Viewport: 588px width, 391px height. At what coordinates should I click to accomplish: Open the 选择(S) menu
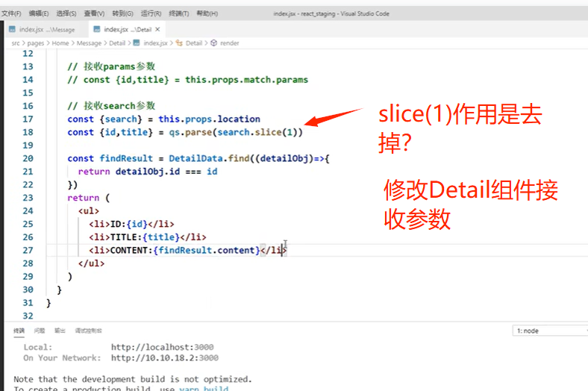tap(66, 13)
